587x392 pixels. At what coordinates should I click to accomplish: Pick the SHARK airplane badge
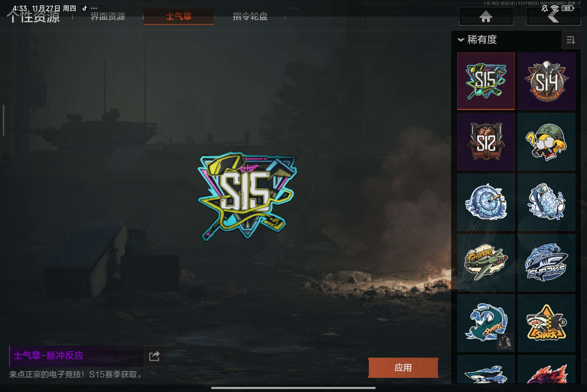click(x=486, y=263)
